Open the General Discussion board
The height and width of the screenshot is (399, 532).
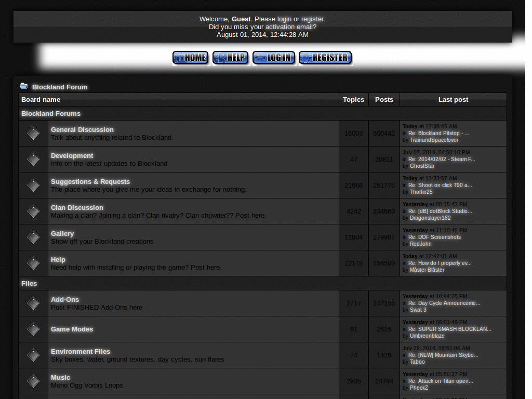pos(82,129)
